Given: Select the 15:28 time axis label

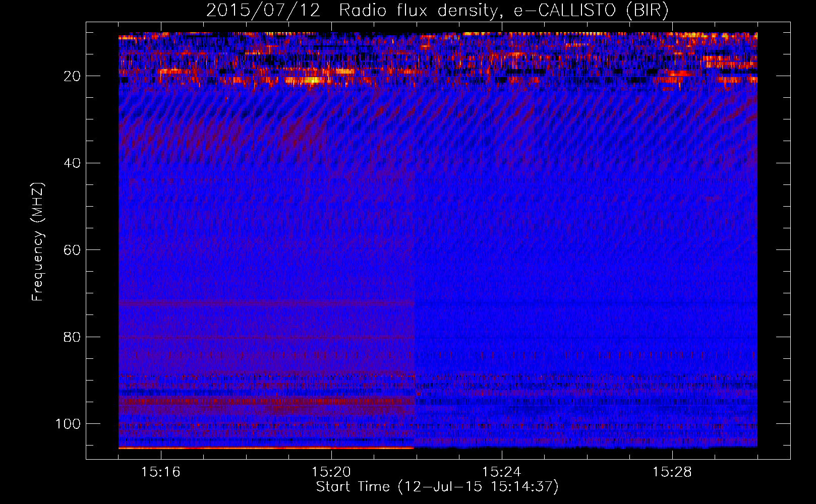Looking at the screenshot, I should 672,472.
